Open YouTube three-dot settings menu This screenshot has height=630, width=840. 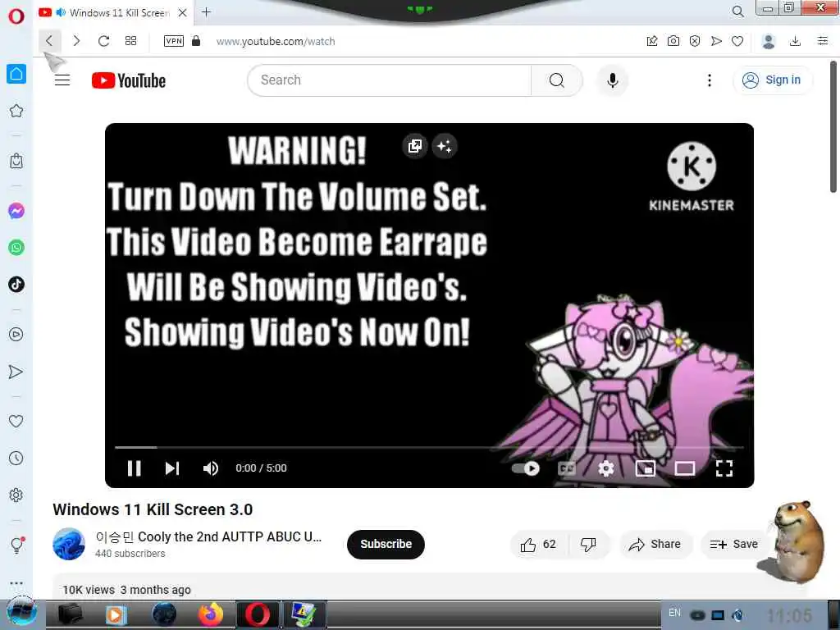point(710,80)
